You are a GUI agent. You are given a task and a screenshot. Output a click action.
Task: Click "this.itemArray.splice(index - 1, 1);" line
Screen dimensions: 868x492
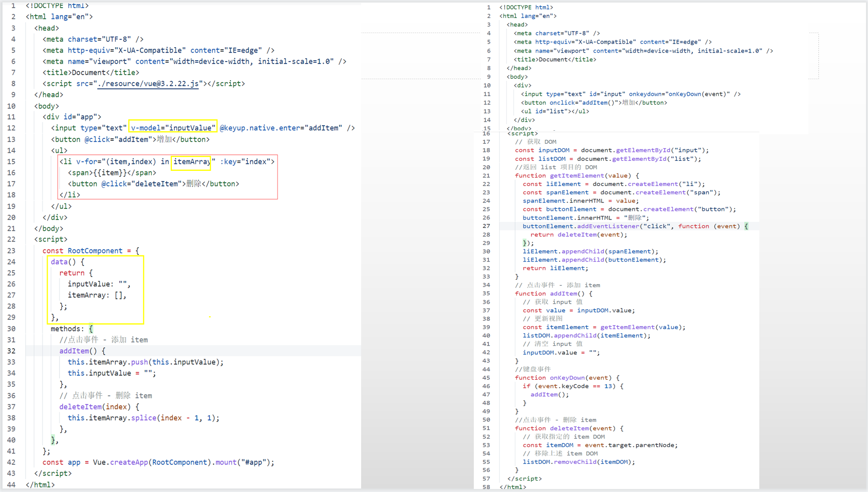pos(144,418)
